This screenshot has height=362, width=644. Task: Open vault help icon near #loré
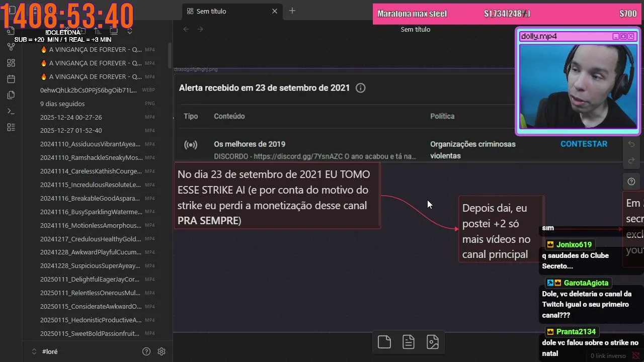[x=146, y=351]
